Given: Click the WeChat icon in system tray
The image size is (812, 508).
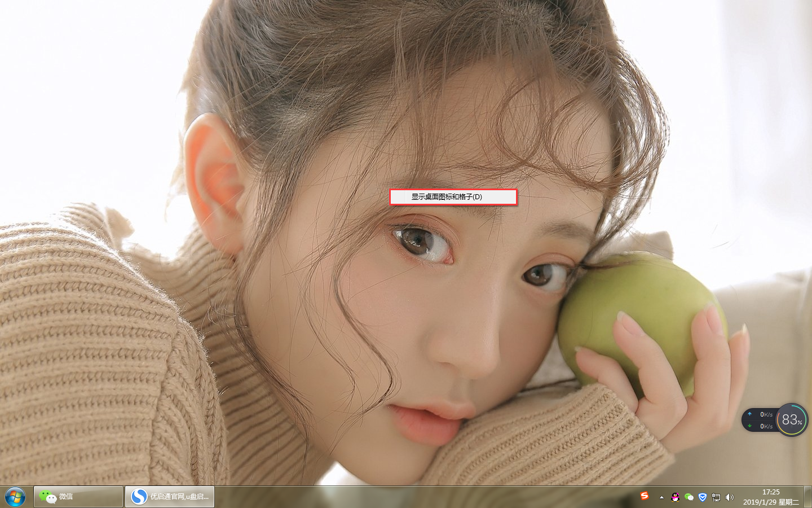Looking at the screenshot, I should 689,497.
